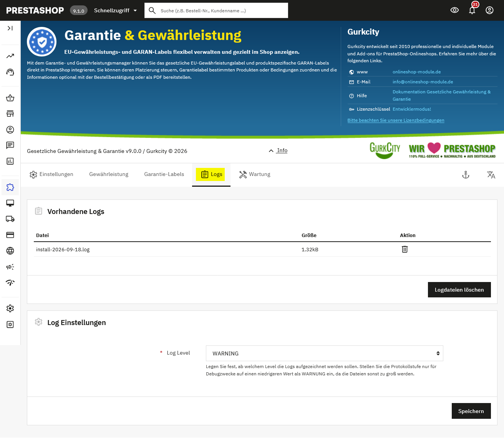The image size is (504, 438).
Task: Open the Log Level dropdown set to WARNING
Action: [x=325, y=353]
